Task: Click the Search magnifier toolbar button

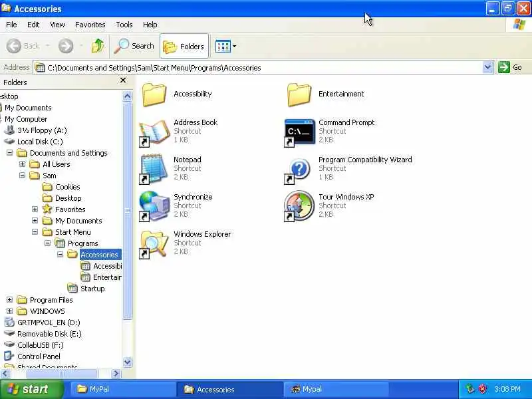Action: click(134, 46)
